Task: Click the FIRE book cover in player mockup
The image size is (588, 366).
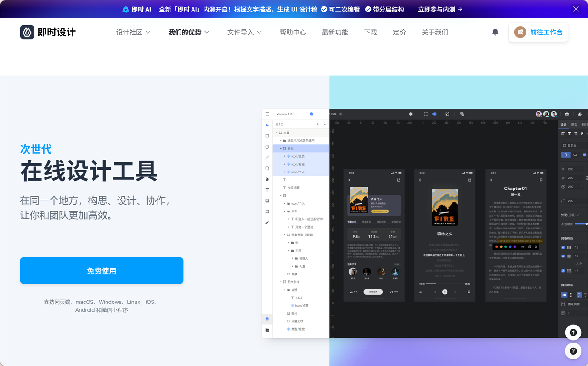Action: tap(445, 207)
